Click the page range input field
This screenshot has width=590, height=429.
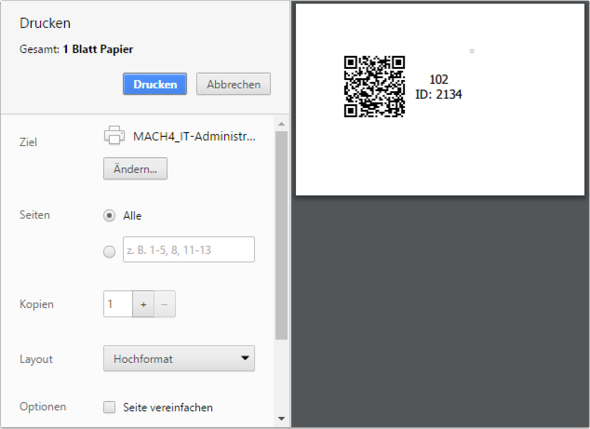(x=189, y=249)
